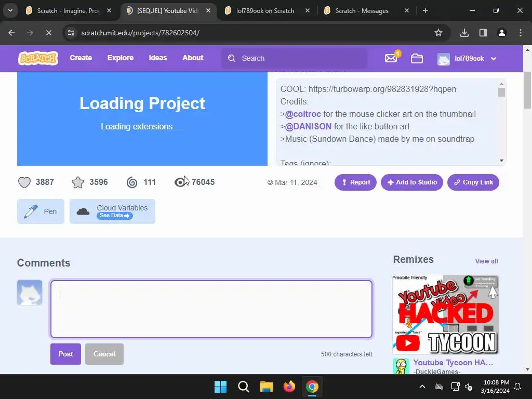
Task: Click the page vertical scrollbar thumb
Action: pos(527,90)
